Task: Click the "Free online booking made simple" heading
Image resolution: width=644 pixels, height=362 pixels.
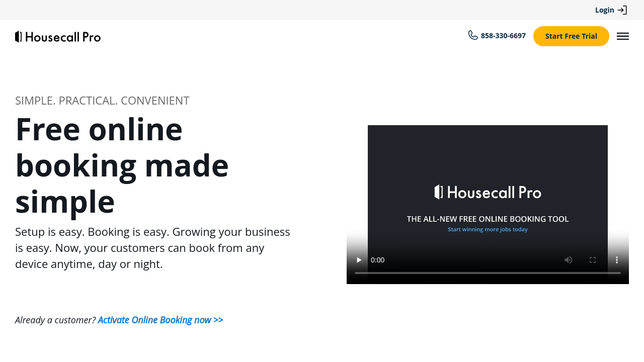Action: coord(122,165)
